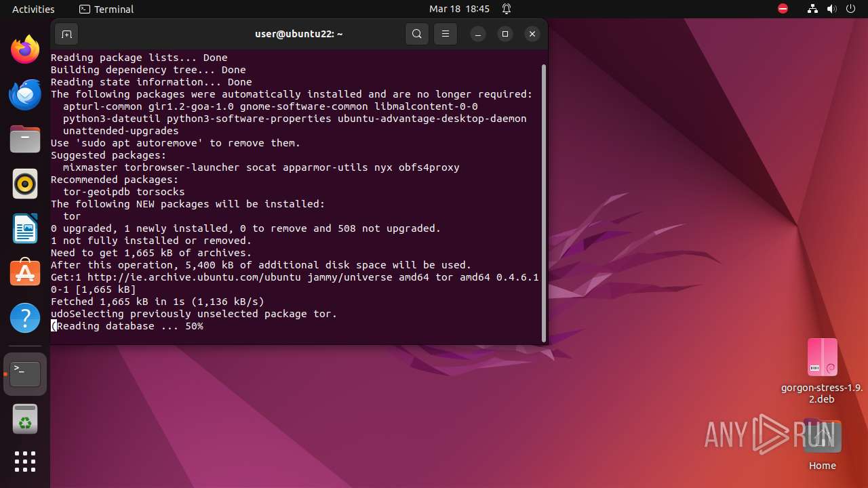This screenshot has width=868, height=488.
Task: Open Ubuntu Software store
Action: point(25,273)
